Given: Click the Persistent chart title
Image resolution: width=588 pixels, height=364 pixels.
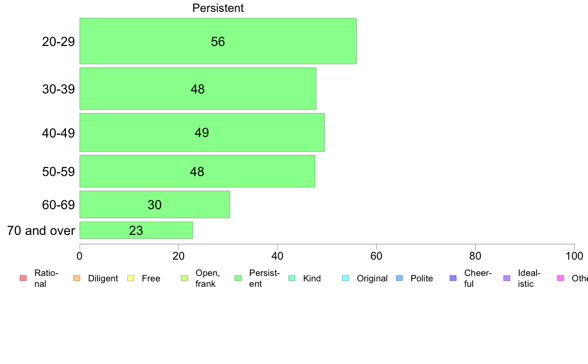Looking at the screenshot, I should click(218, 8).
